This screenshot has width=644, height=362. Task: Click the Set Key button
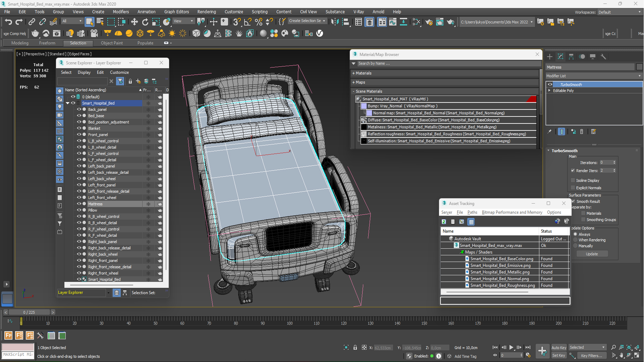click(559, 356)
